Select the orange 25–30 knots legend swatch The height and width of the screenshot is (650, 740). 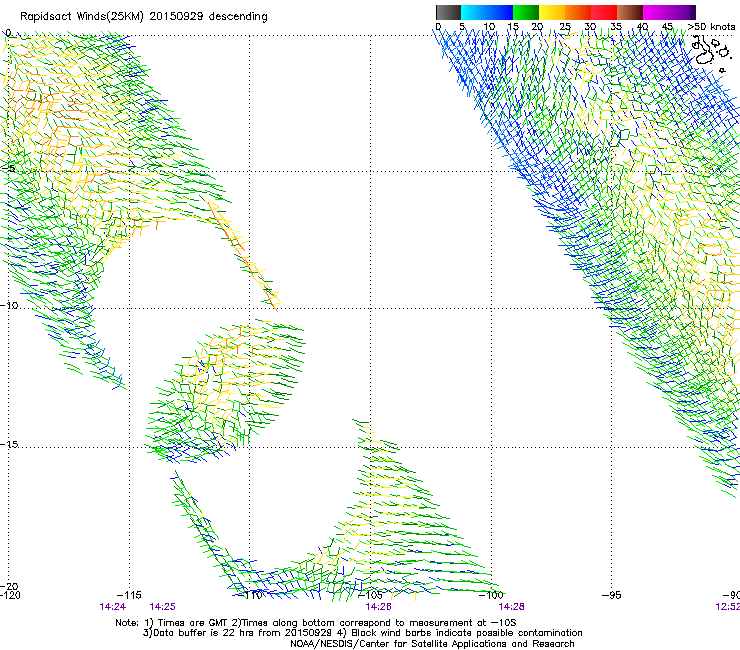578,12
